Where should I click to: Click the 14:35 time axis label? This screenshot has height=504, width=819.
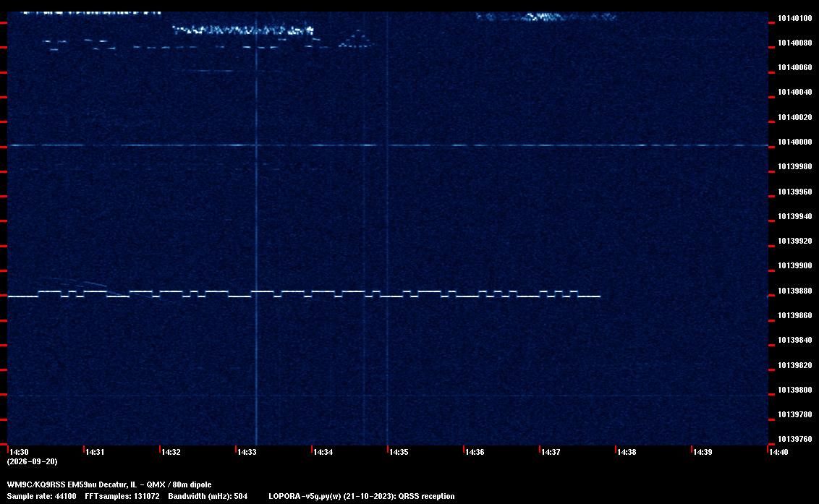398,452
